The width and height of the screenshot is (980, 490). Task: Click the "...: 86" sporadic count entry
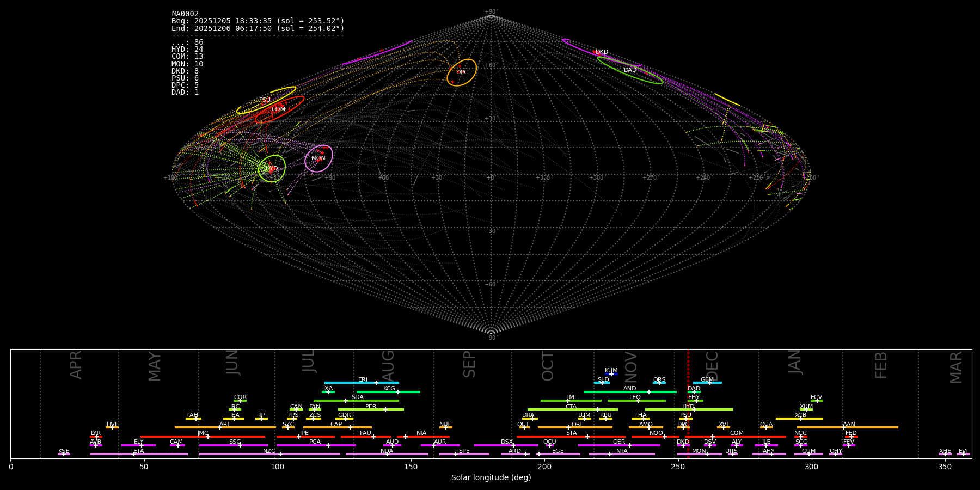(x=187, y=42)
